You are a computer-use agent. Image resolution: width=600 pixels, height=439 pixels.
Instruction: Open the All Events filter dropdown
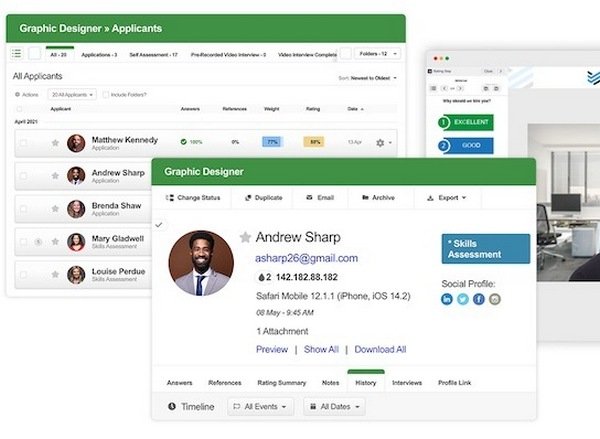click(x=261, y=407)
